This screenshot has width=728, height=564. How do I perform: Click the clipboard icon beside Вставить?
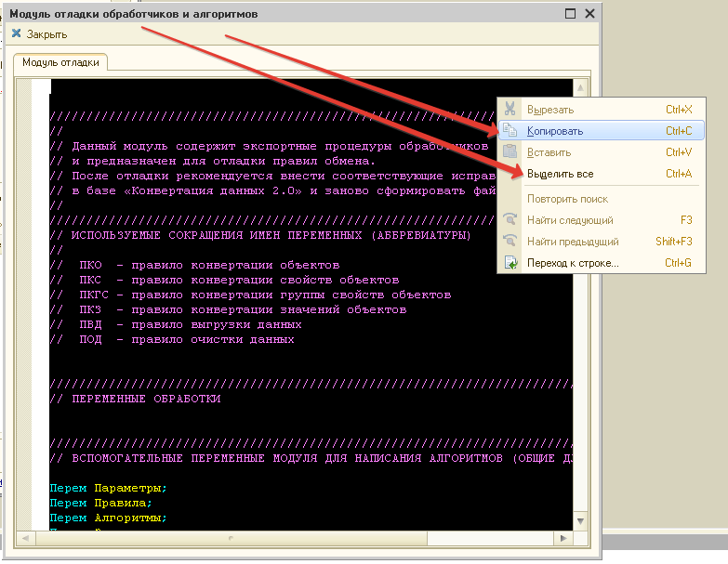click(510, 152)
